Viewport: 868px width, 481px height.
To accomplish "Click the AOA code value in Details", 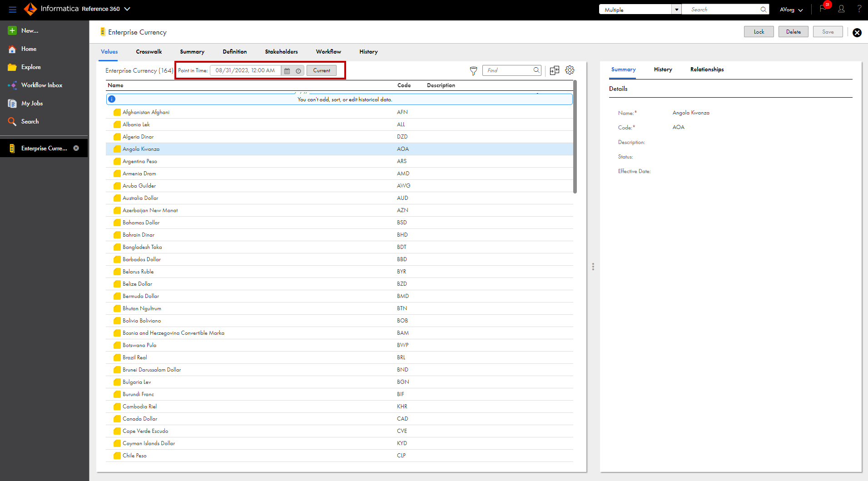I will point(678,128).
